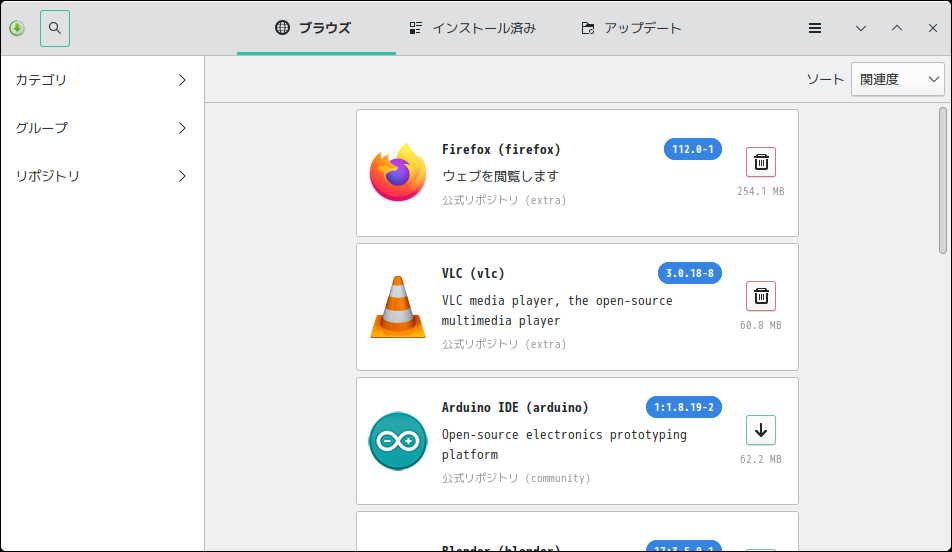This screenshot has height=552, width=952.
Task: Click the 254.1 MB size label
Action: pos(761,191)
